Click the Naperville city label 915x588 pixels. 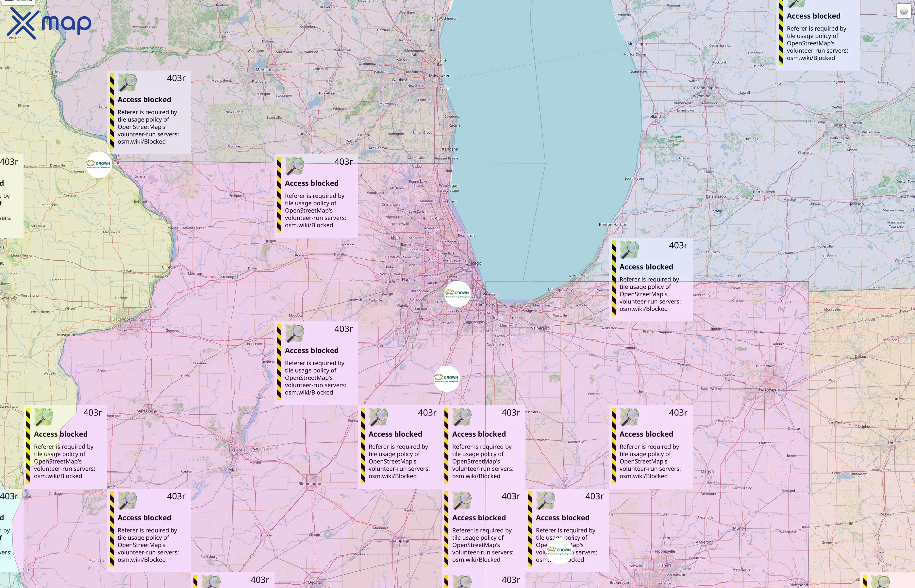pyautogui.click(x=411, y=280)
